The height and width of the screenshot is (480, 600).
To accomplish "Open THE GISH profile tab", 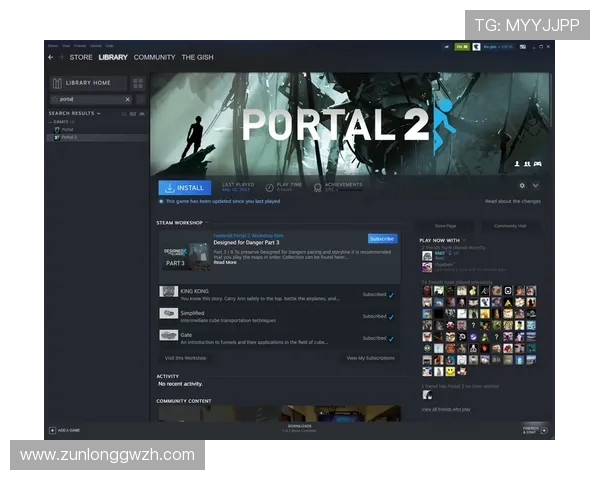I will click(x=197, y=57).
